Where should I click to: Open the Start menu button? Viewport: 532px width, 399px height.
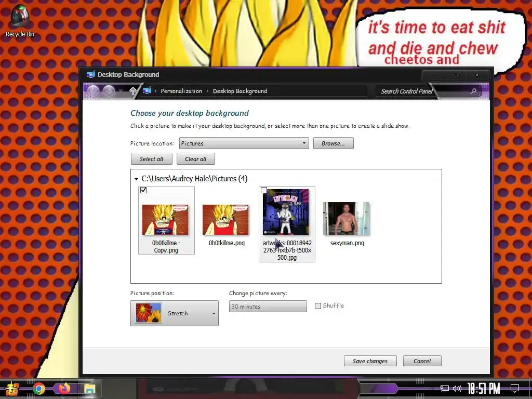12,389
